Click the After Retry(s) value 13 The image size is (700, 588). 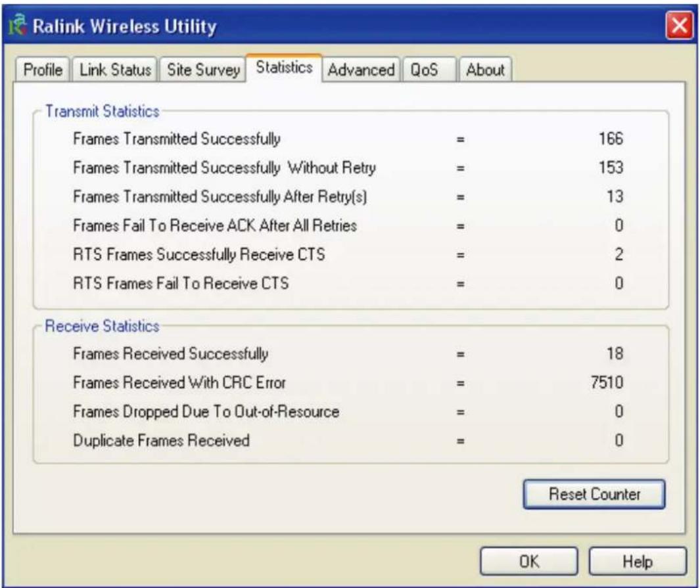(615, 196)
